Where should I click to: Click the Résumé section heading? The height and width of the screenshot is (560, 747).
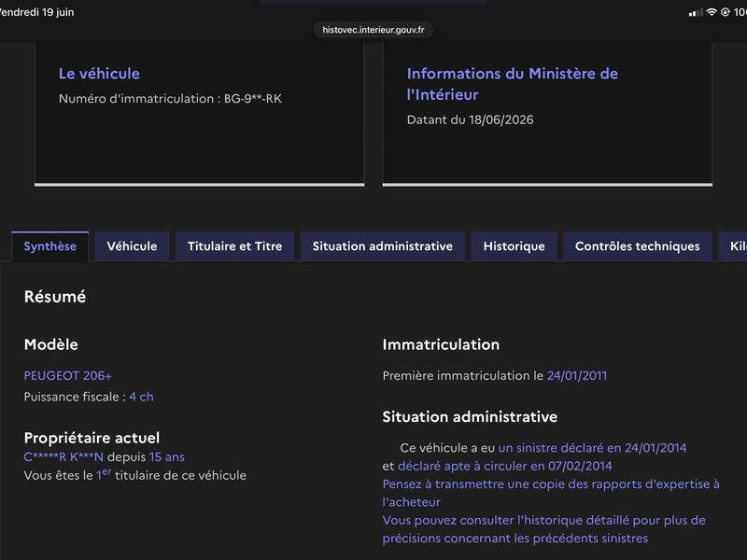pyautogui.click(x=55, y=297)
